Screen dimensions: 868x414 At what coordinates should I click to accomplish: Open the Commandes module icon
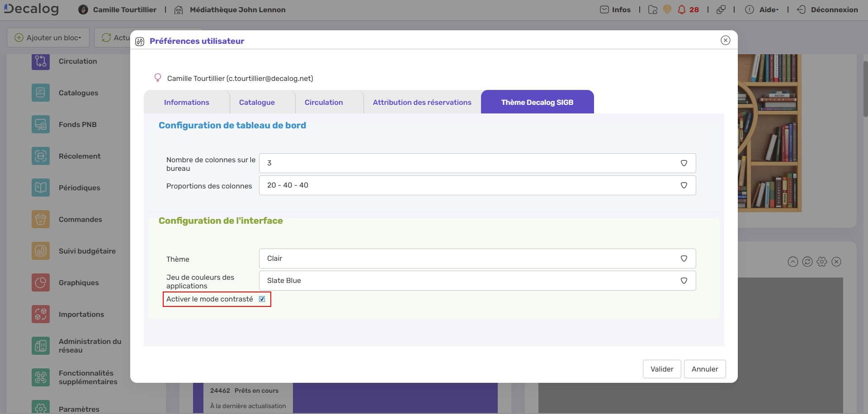[40, 219]
